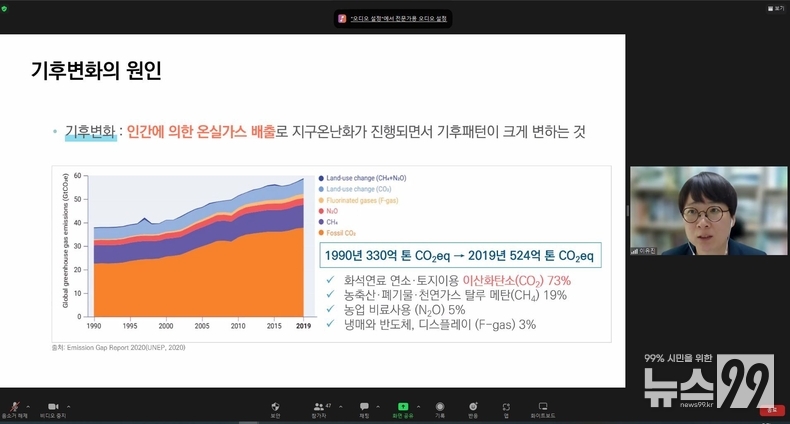Open the 반응 reactions icon
Viewport: 790px width, 424px height.
[473, 406]
